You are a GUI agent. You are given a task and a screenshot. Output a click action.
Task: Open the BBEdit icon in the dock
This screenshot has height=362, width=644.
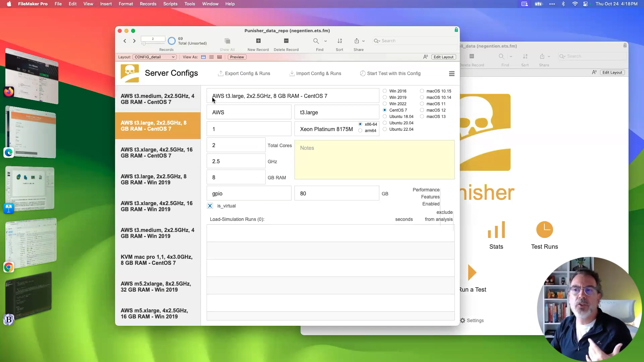click(9, 320)
